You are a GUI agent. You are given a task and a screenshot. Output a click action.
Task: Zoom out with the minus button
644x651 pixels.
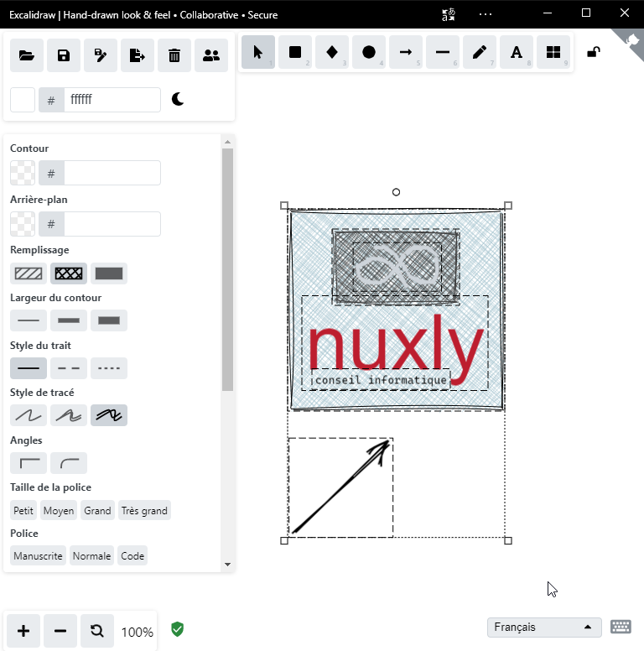pyautogui.click(x=60, y=631)
